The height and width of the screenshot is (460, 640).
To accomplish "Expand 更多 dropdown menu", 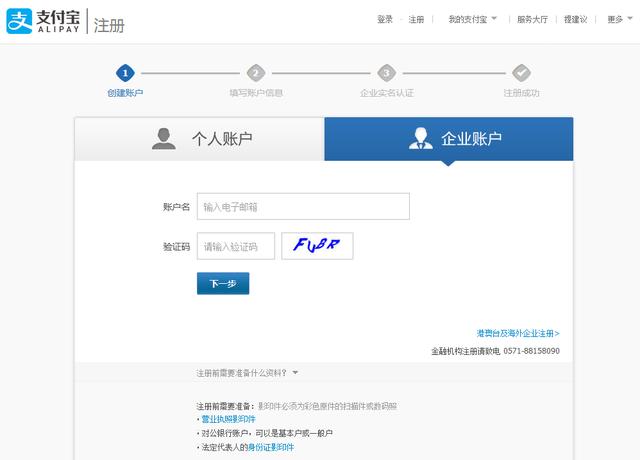I will pyautogui.click(x=620, y=19).
